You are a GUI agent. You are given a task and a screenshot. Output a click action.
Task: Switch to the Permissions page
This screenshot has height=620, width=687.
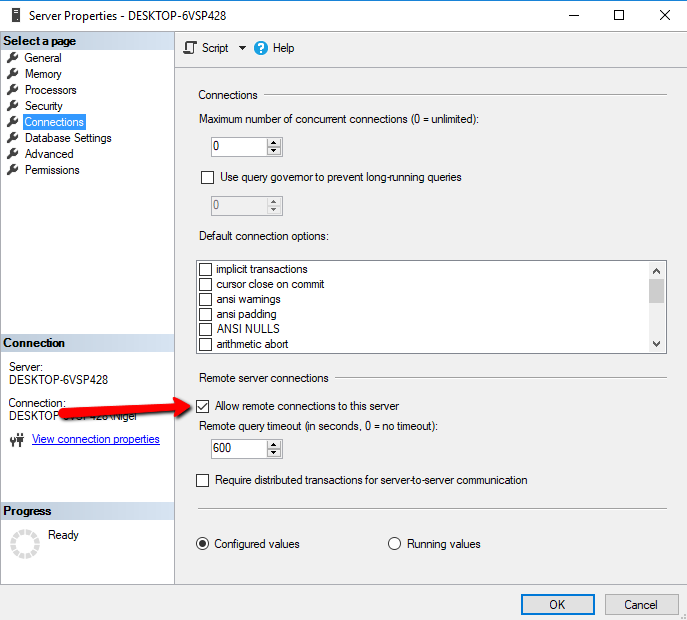point(52,170)
